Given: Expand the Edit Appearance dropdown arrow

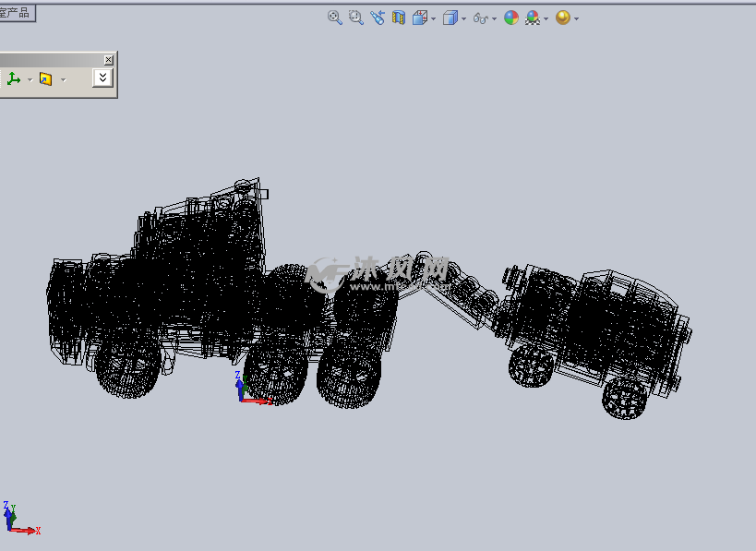Looking at the screenshot, I should point(546,18).
